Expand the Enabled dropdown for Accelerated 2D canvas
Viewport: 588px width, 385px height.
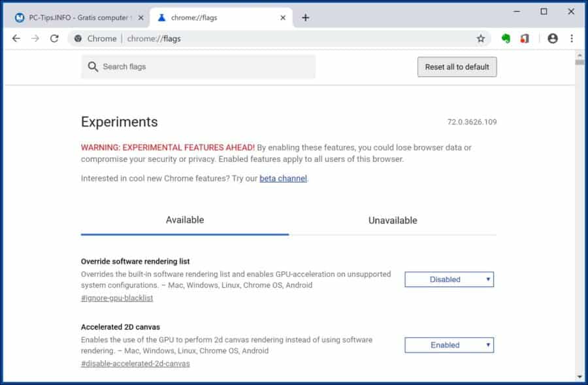[449, 345]
